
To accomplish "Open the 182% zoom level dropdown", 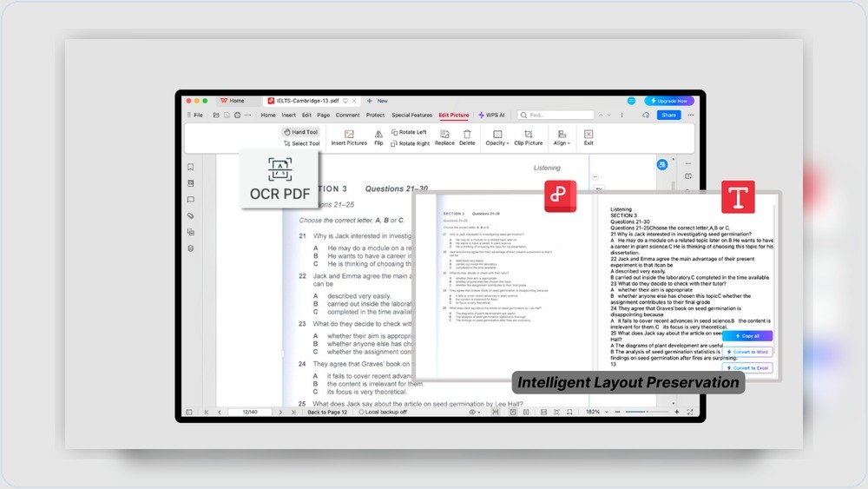I will [597, 412].
